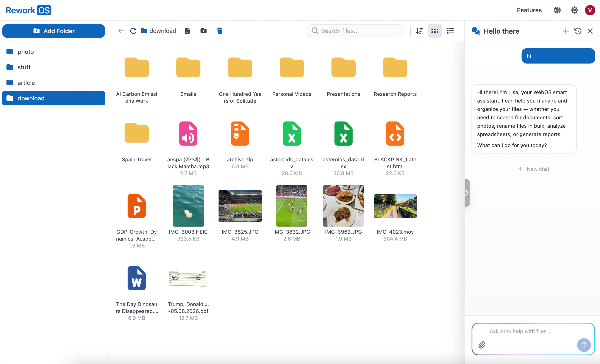Screen dimensions: 600x364
Task: Create new folder via toolbar icon
Action: (x=204, y=31)
